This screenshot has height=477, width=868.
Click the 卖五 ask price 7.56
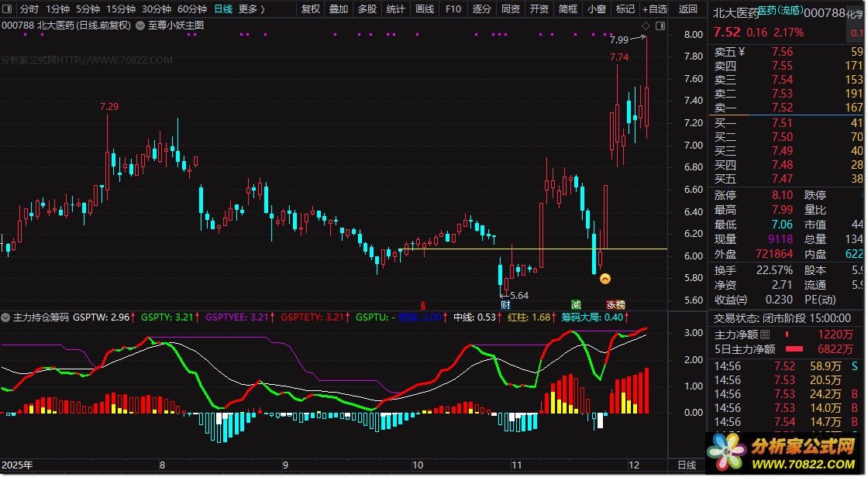pos(782,51)
